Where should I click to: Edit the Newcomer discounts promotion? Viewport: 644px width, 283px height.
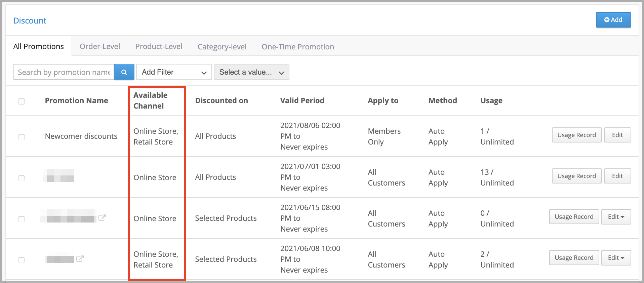pyautogui.click(x=617, y=135)
